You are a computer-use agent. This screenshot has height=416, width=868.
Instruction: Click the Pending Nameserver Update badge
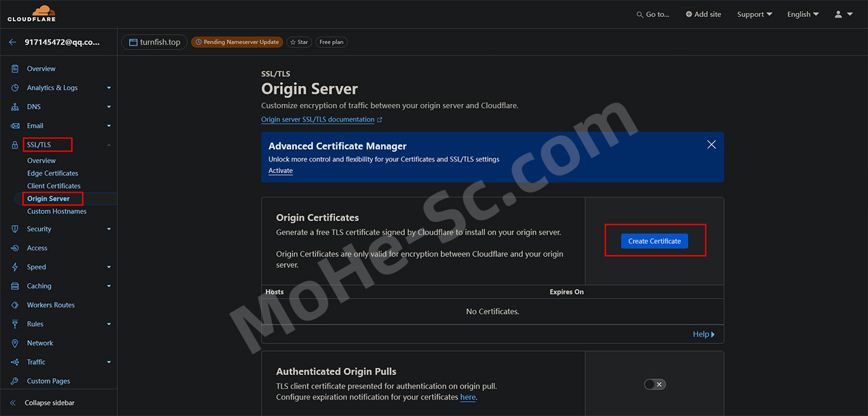point(237,42)
